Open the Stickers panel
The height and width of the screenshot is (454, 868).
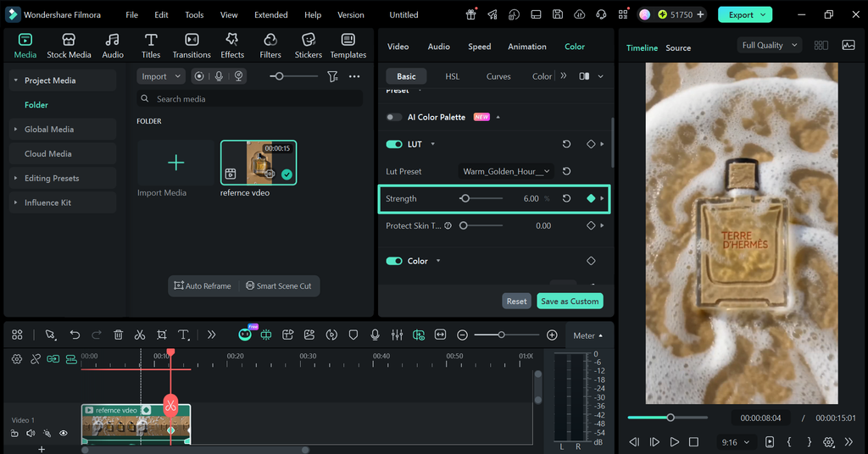(x=309, y=46)
